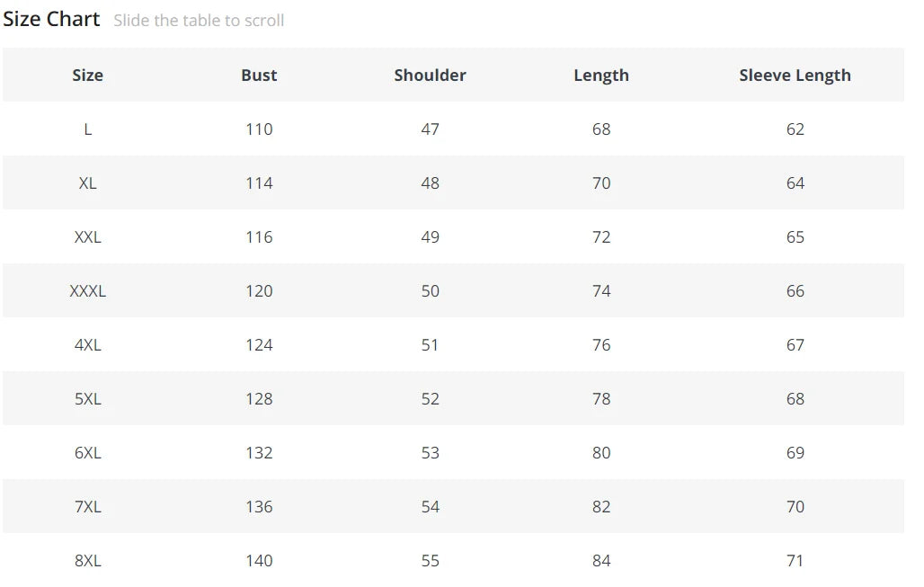Click the 6XL size row label

[x=87, y=453]
